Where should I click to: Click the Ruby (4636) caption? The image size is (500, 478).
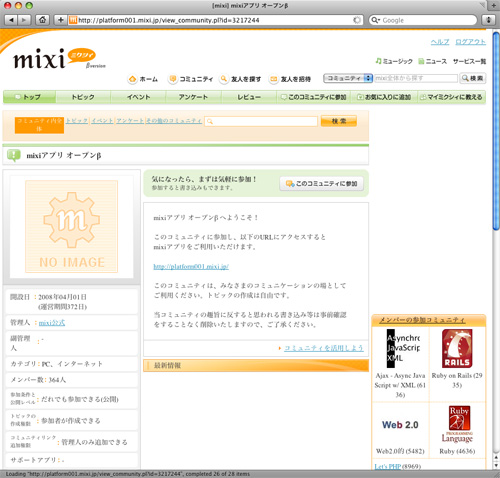coord(457,451)
